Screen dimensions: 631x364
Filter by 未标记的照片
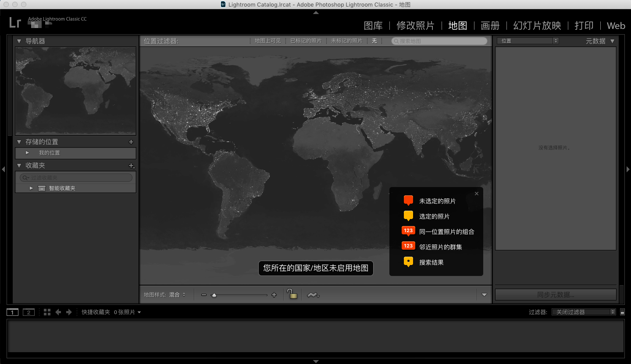coord(346,41)
